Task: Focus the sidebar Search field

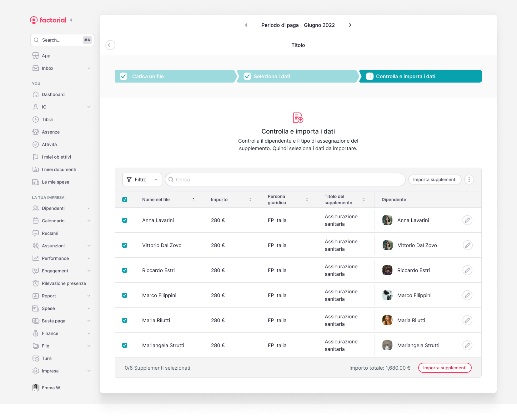Action: 62,40
